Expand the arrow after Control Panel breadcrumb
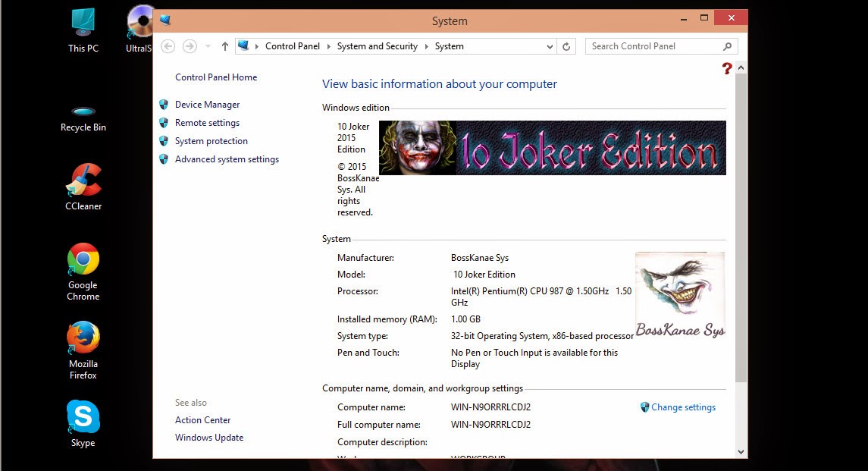This screenshot has width=868, height=471. 329,46
